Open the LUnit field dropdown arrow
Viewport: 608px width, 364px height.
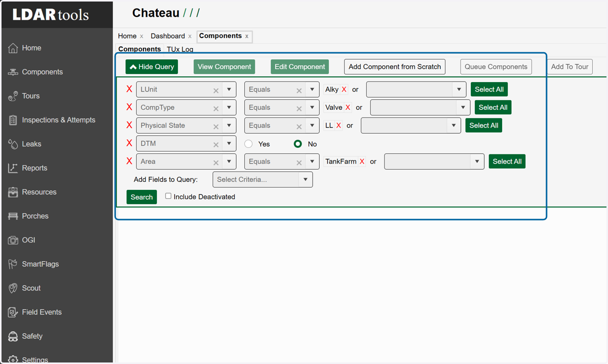click(x=229, y=90)
